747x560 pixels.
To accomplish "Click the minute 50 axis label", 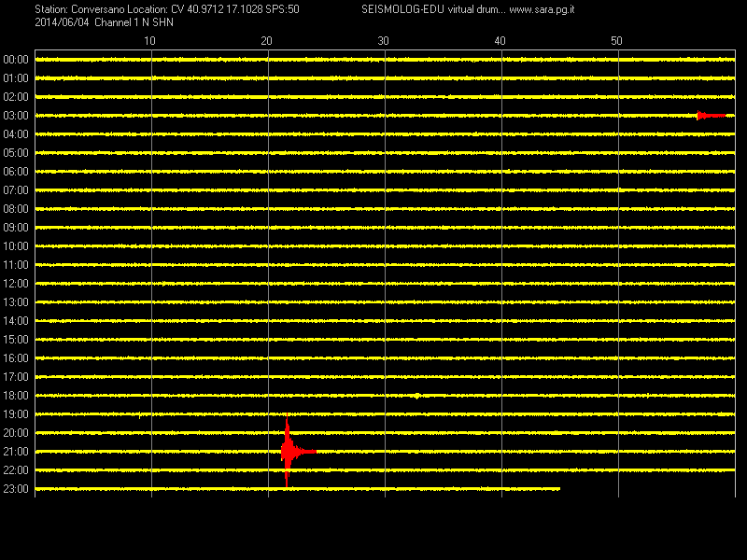I will (616, 41).
